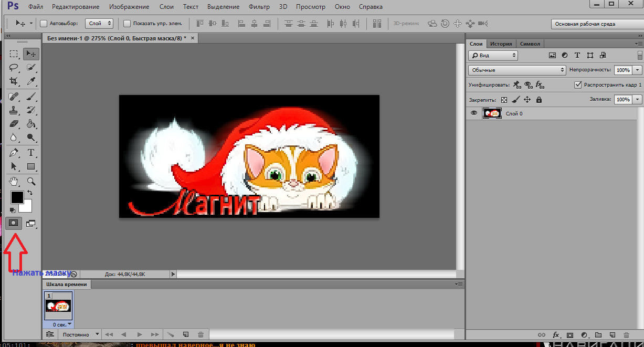Filter layers by shape layers
Viewport: 644px width, 347px height.
click(590, 55)
